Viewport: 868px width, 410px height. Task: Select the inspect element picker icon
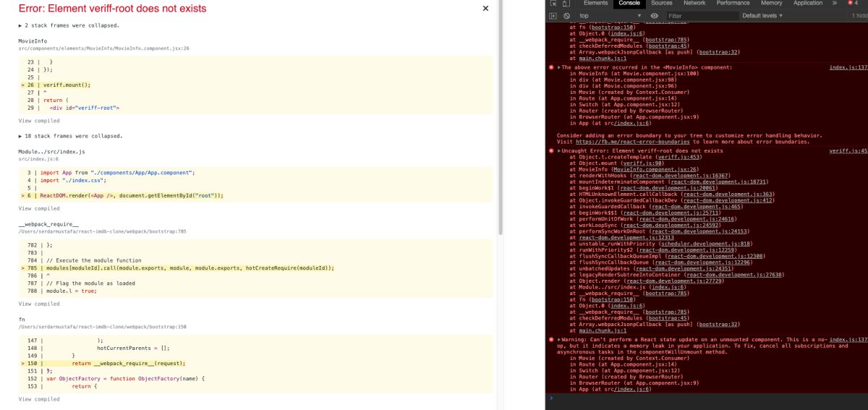[x=553, y=4]
